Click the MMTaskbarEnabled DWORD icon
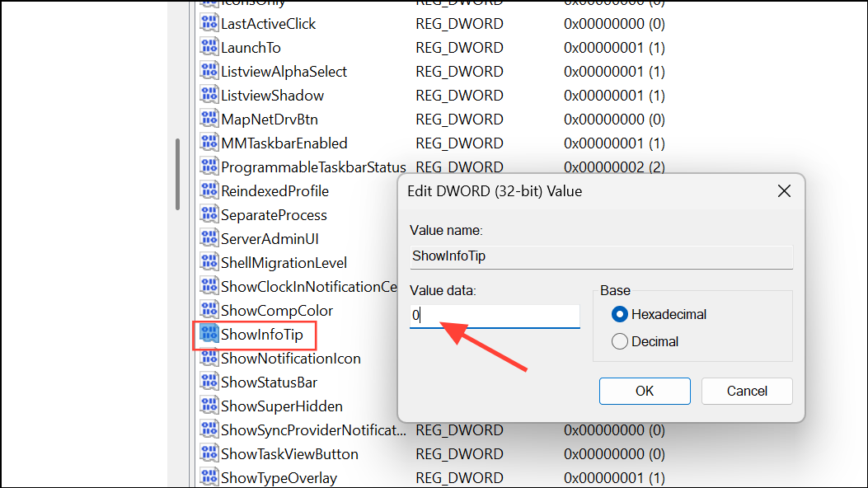The height and width of the screenshot is (488, 868). (x=209, y=143)
